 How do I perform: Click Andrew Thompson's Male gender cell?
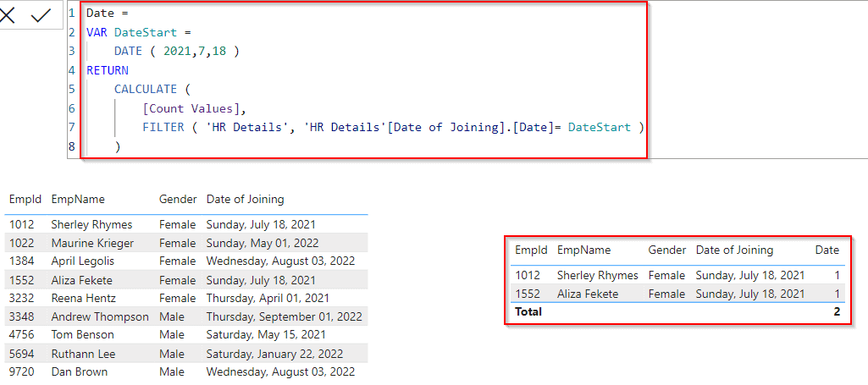[x=172, y=316]
